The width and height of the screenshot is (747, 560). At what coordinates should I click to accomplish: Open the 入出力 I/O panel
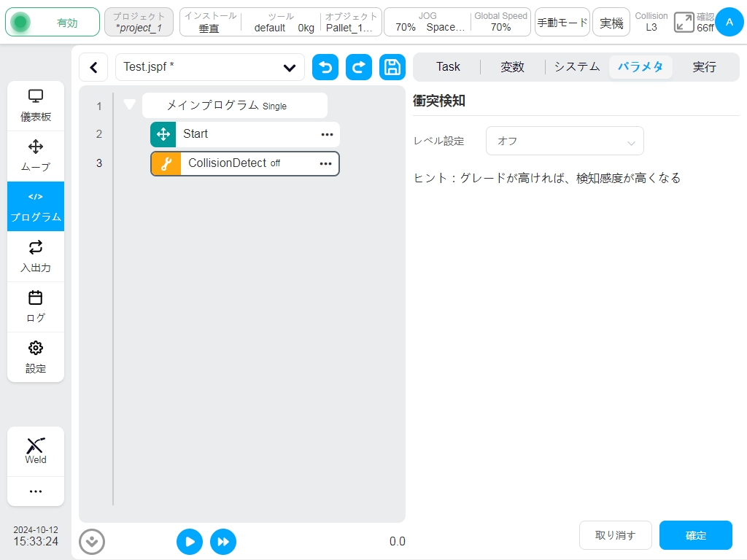[36, 257]
